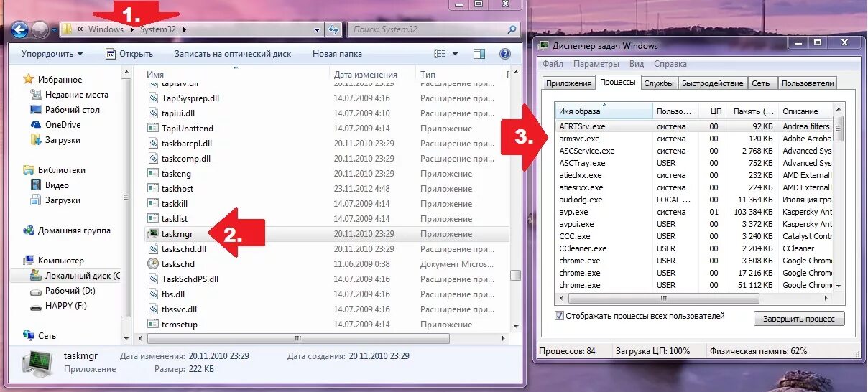
Task: Click the magnifier icon in search box
Action: coord(512,30)
